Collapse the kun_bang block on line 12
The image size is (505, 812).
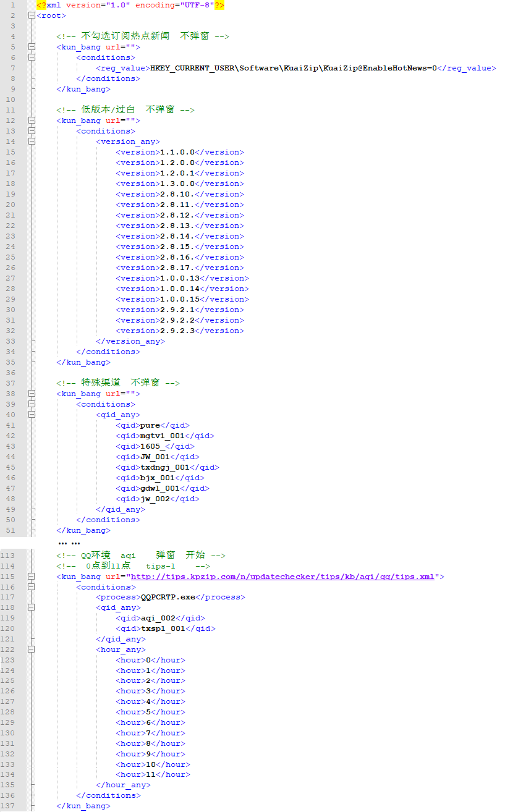click(x=32, y=121)
